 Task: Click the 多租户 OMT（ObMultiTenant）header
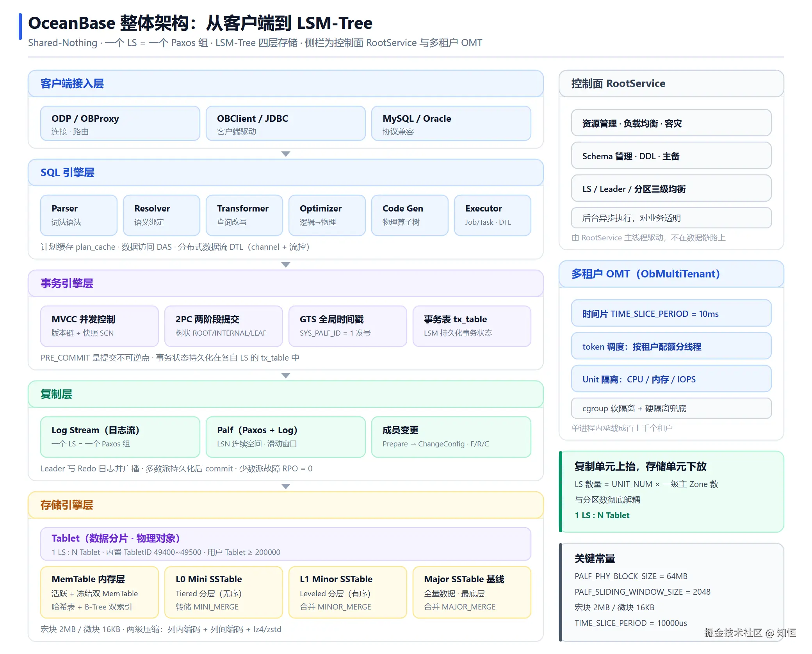[x=671, y=274]
